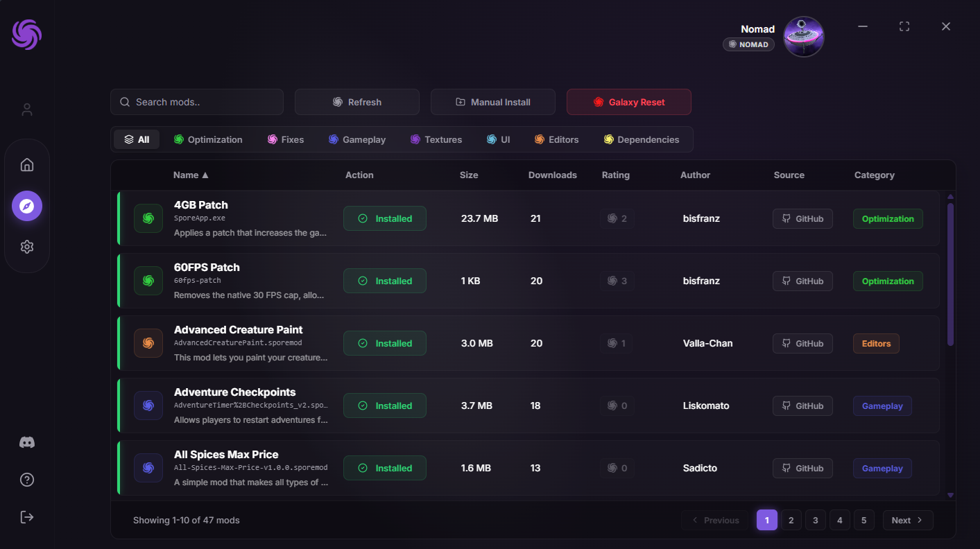This screenshot has height=549, width=980.
Task: Open the profile icon in the sidebar
Action: pos(27,110)
